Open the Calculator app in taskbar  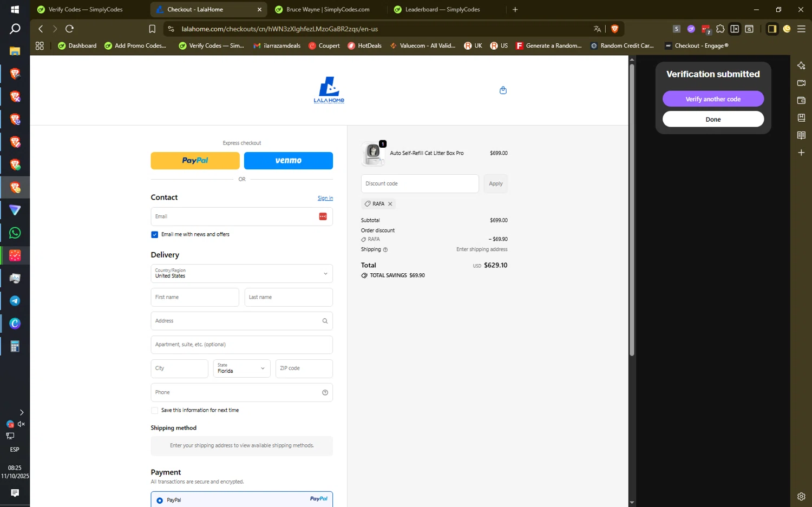point(15,346)
